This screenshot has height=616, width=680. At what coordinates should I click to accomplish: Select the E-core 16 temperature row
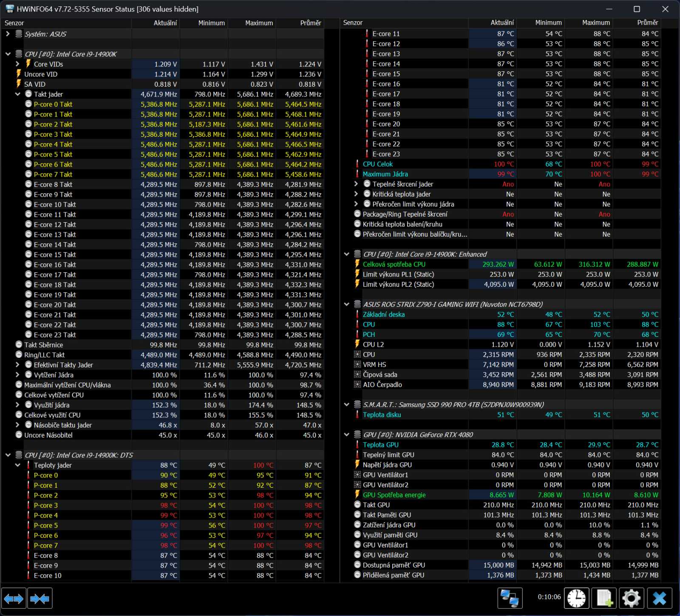[x=501, y=84]
